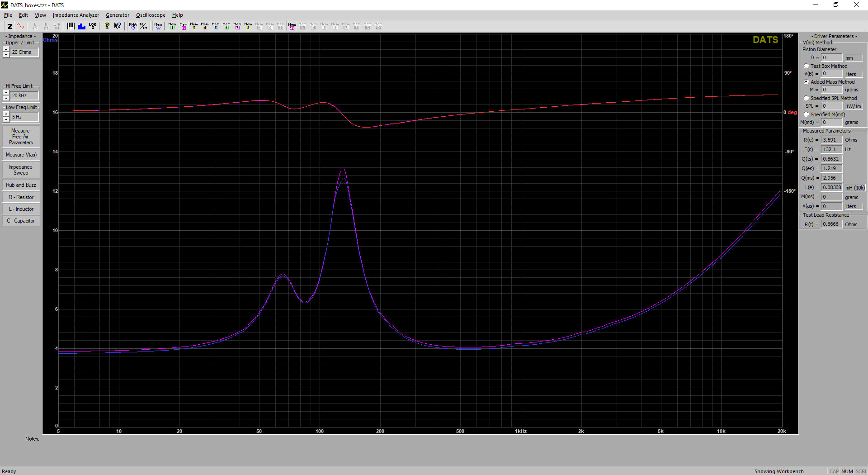The image size is (868, 475).
Task: Click the Upper Z Limit 20 Ohms field
Action: click(x=24, y=52)
